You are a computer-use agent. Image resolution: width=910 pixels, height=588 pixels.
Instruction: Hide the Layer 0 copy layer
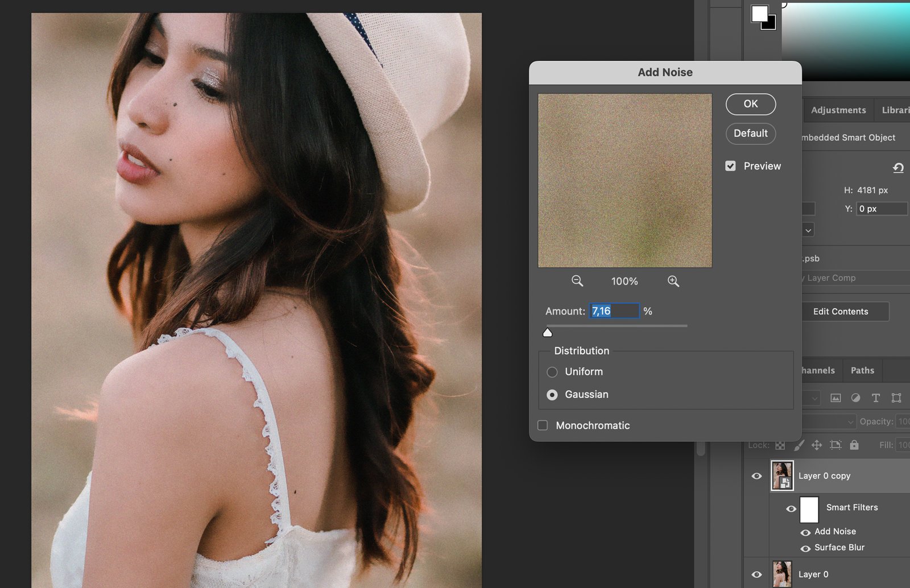point(756,476)
